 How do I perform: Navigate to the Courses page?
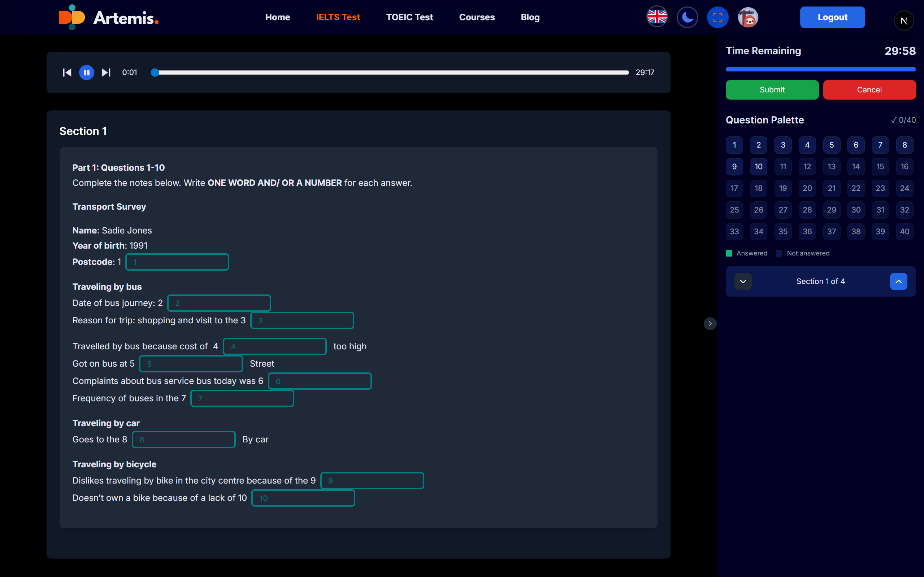(x=477, y=17)
